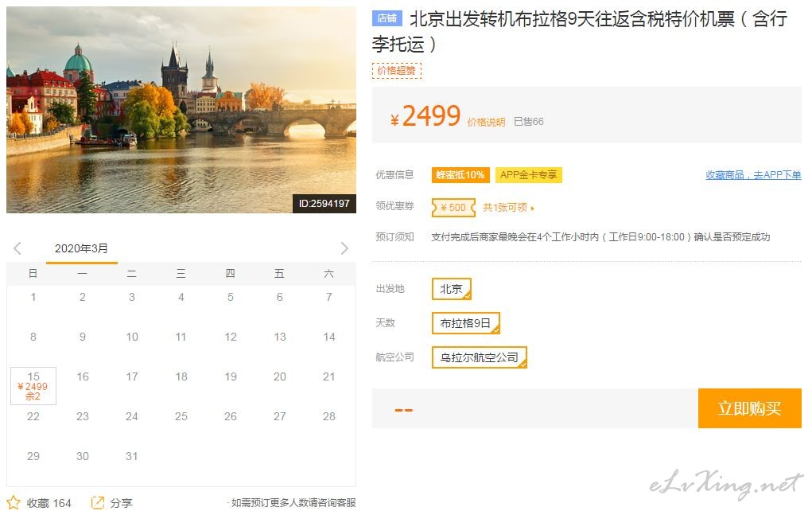Click the favorite star icon

pos(14,502)
